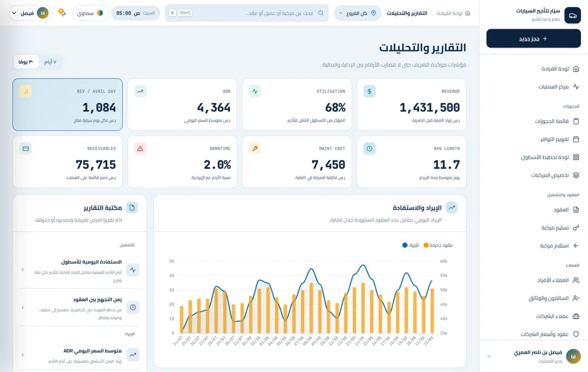The width and height of the screenshot is (588, 372).
Task: Click the حجز جديد button
Action: [533, 38]
